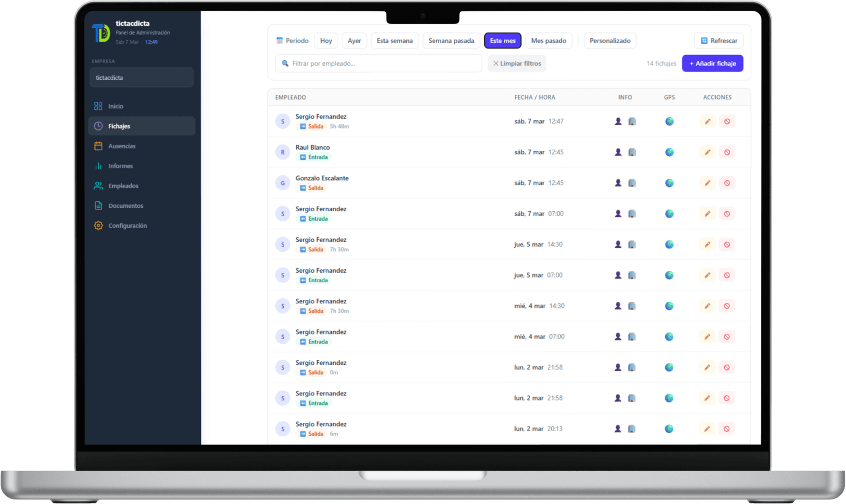Open Documentos in sidebar menu
Image resolution: width=846 pixels, height=504 pixels.
click(x=126, y=206)
